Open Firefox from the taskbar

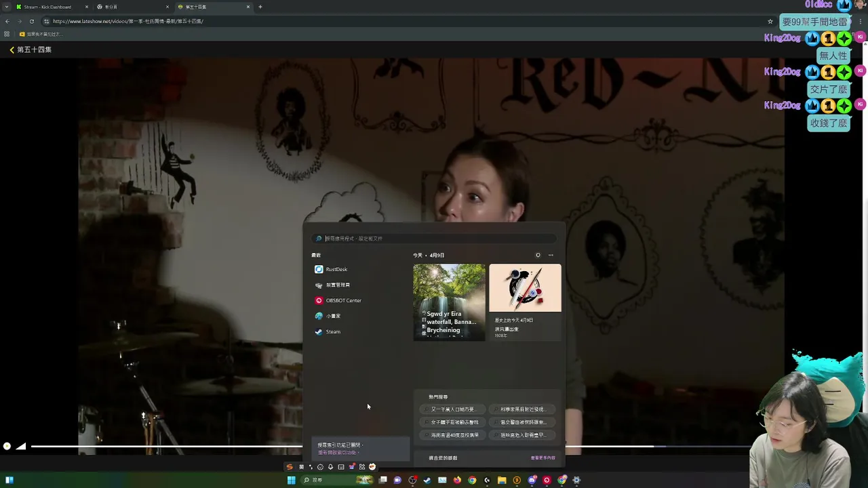pos(457,480)
